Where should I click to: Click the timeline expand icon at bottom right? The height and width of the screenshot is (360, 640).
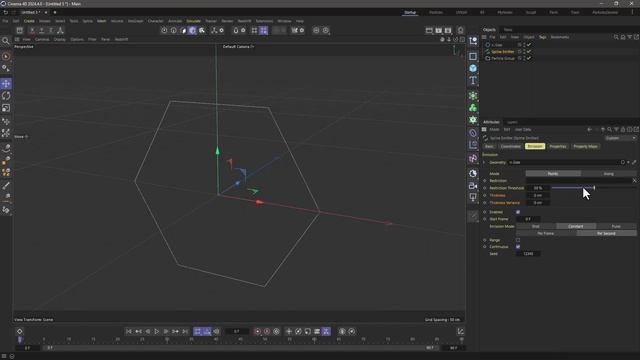point(460,331)
